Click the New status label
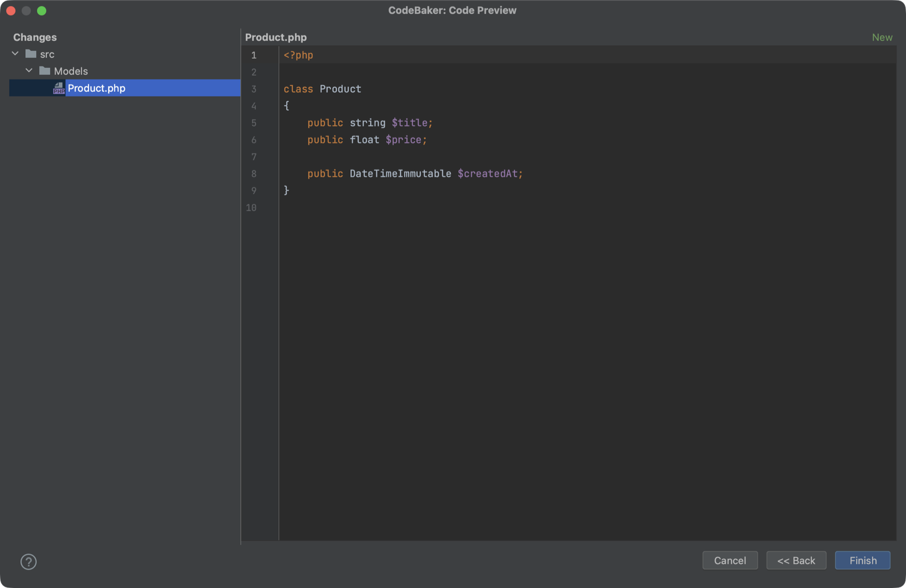The height and width of the screenshot is (588, 906). point(882,37)
